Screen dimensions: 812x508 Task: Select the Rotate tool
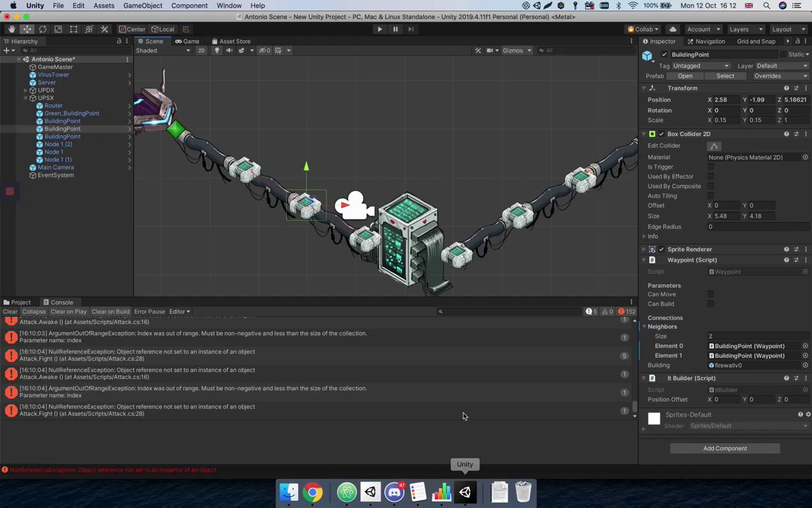[x=42, y=29]
